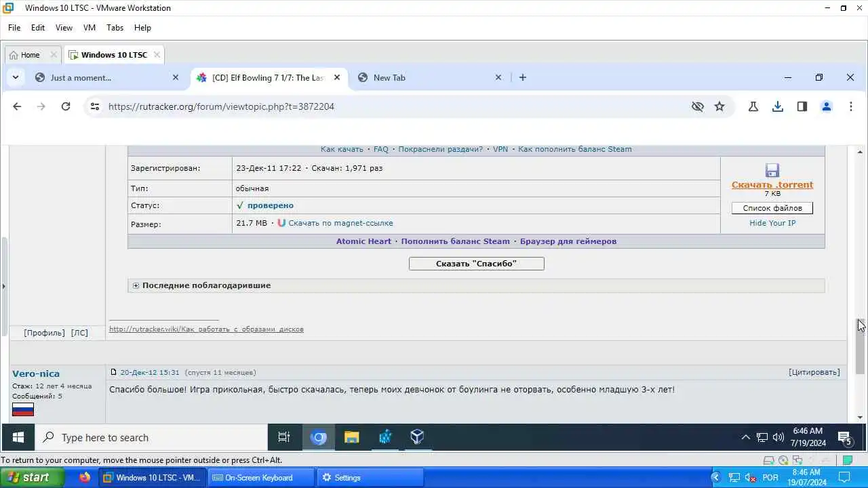Close the 'Just a moment...' tab
Image resolution: width=868 pixels, height=488 pixels.
tap(176, 77)
